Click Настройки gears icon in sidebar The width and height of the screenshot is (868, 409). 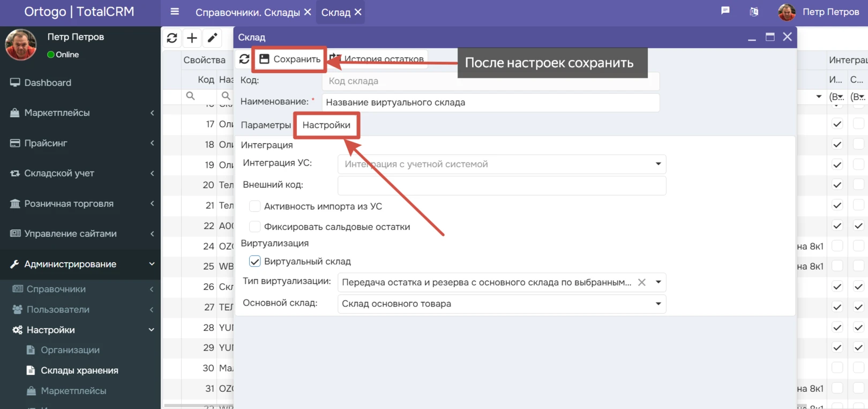coord(18,330)
